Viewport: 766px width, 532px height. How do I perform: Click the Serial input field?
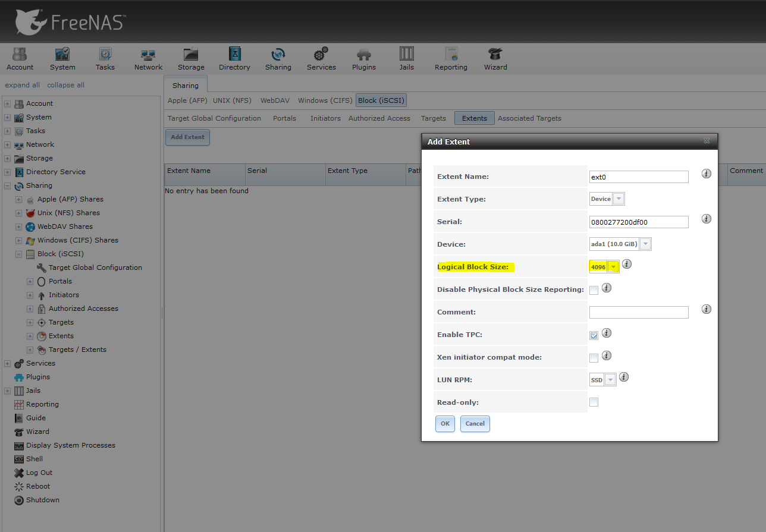pyautogui.click(x=639, y=222)
